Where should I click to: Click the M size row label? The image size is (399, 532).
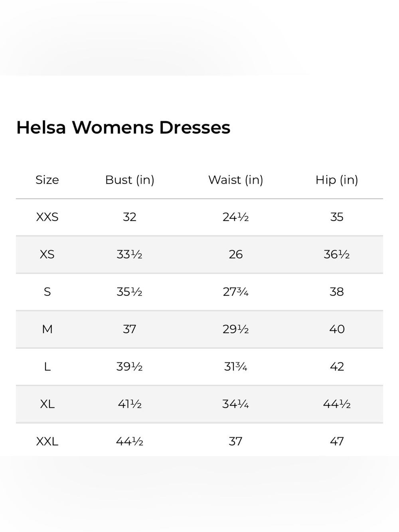point(47,329)
